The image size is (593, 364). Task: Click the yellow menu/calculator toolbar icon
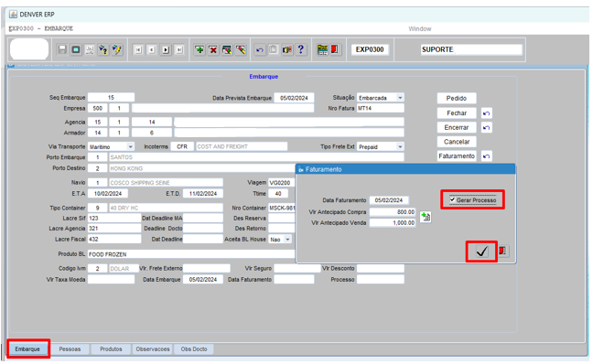(322, 49)
